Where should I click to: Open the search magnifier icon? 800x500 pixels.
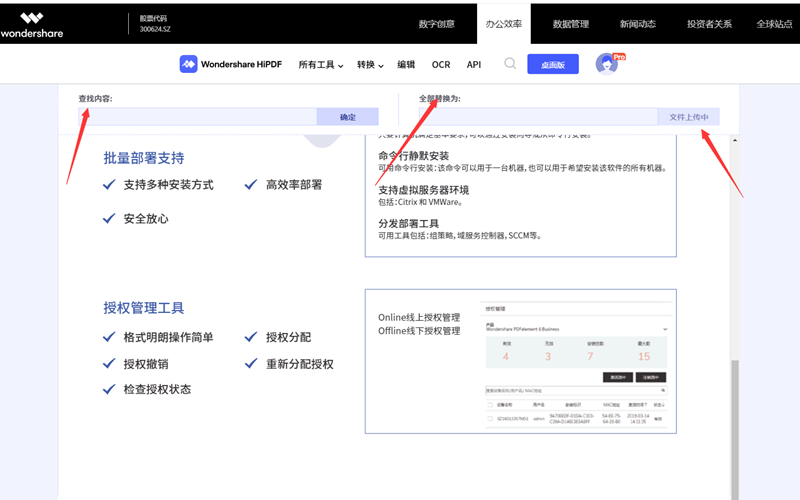pyautogui.click(x=510, y=64)
